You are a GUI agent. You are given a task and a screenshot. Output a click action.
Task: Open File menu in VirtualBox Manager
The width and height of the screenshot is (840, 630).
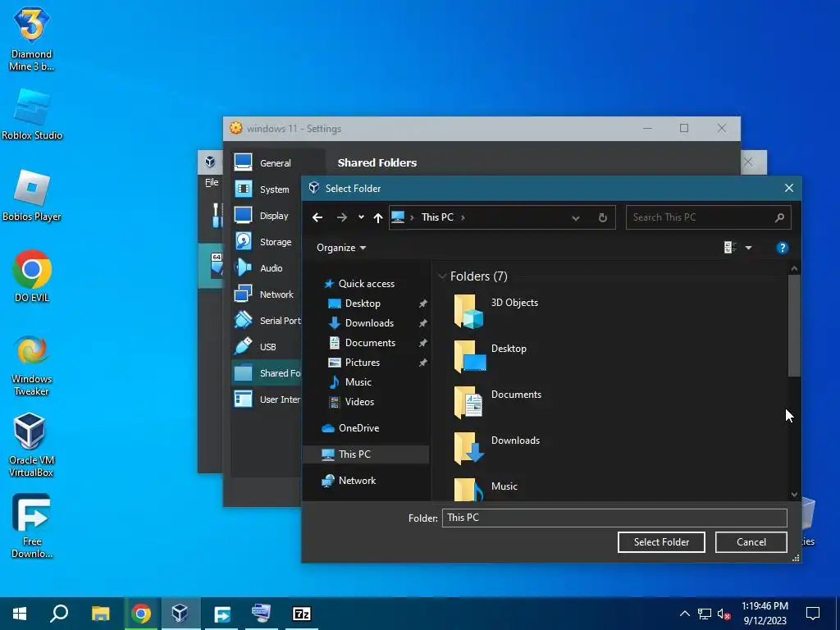(212, 182)
